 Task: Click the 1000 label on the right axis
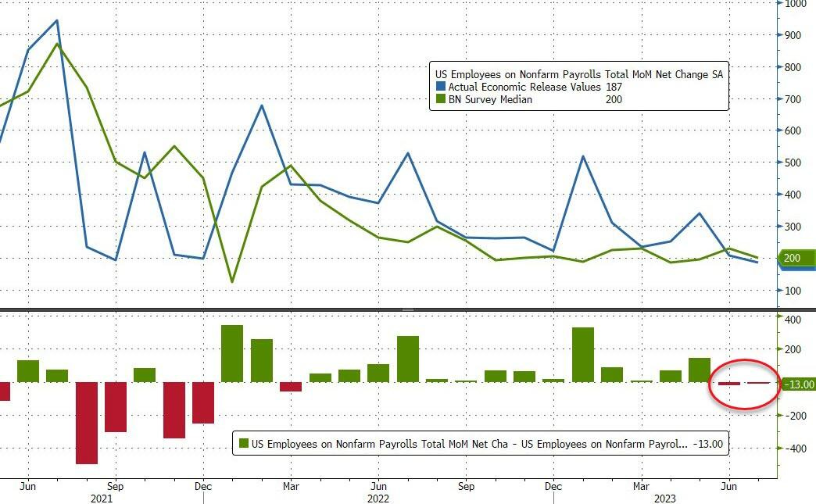[x=796, y=4]
